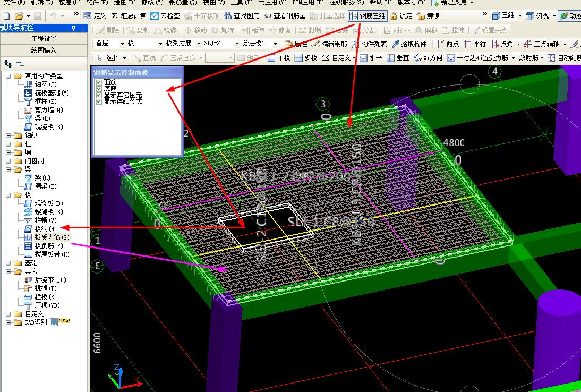Choose 垂直 vertical rebar direction

coord(398,58)
